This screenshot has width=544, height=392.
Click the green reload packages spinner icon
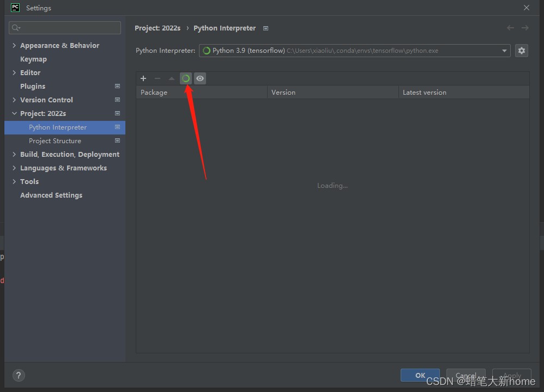[186, 78]
